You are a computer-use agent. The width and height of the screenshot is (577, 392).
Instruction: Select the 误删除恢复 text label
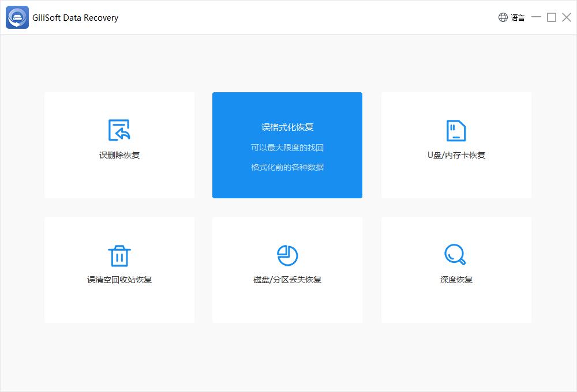click(119, 155)
